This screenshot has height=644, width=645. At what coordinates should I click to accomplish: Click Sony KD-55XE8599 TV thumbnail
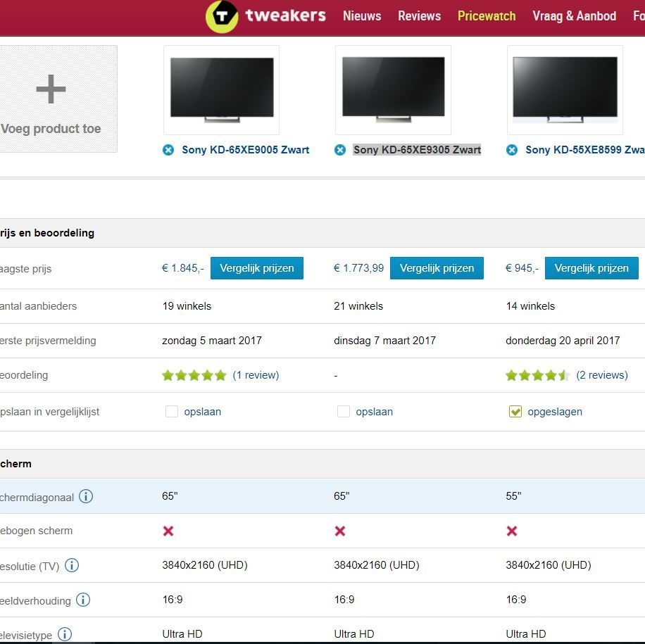tap(565, 90)
